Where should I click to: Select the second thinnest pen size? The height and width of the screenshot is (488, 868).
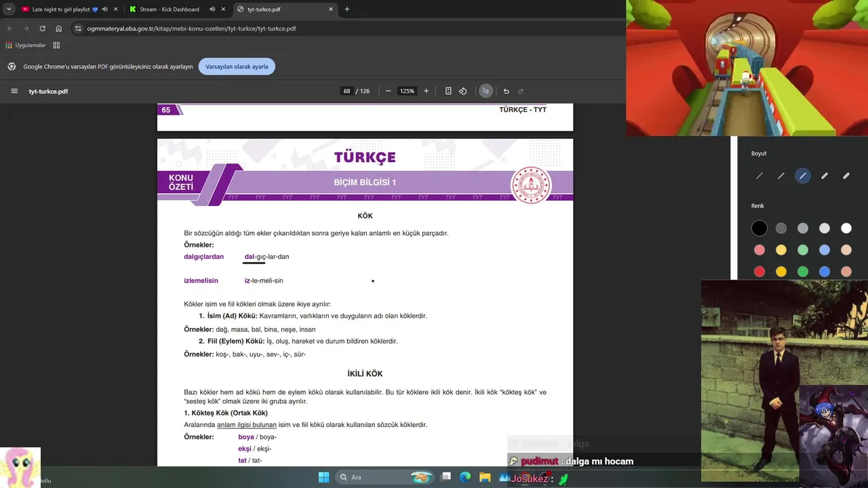[x=781, y=176]
